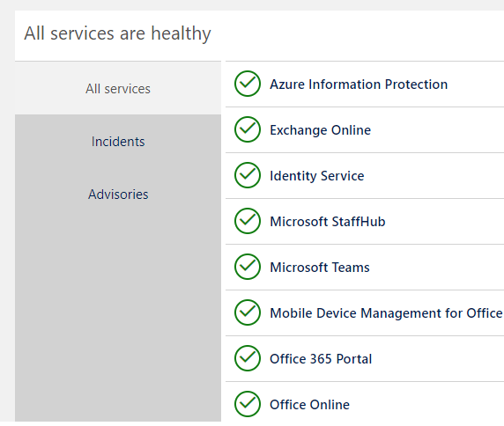
Task: Select the Microsoft Teams row text
Action: pyautogui.click(x=320, y=268)
